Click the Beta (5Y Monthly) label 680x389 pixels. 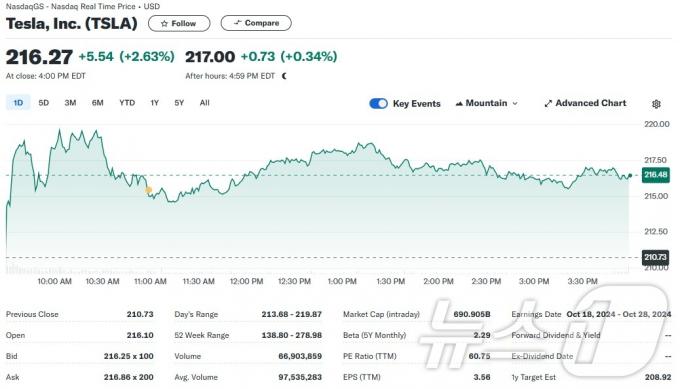374,335
